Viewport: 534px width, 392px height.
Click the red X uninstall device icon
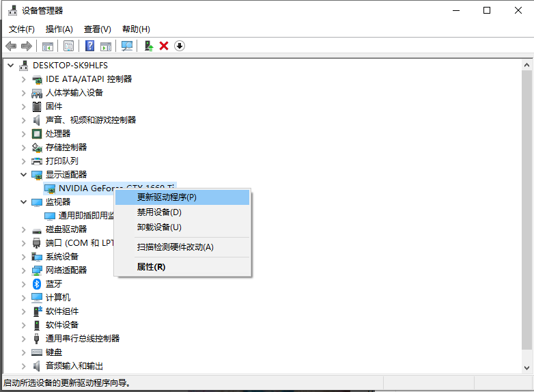pyautogui.click(x=164, y=46)
